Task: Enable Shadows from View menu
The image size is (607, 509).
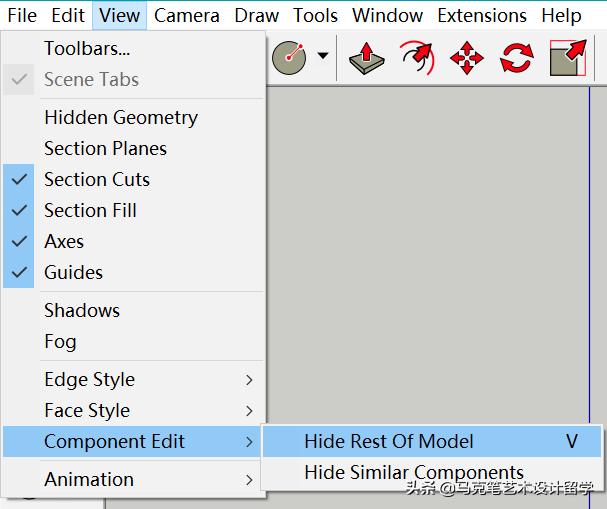Action: coord(82,311)
